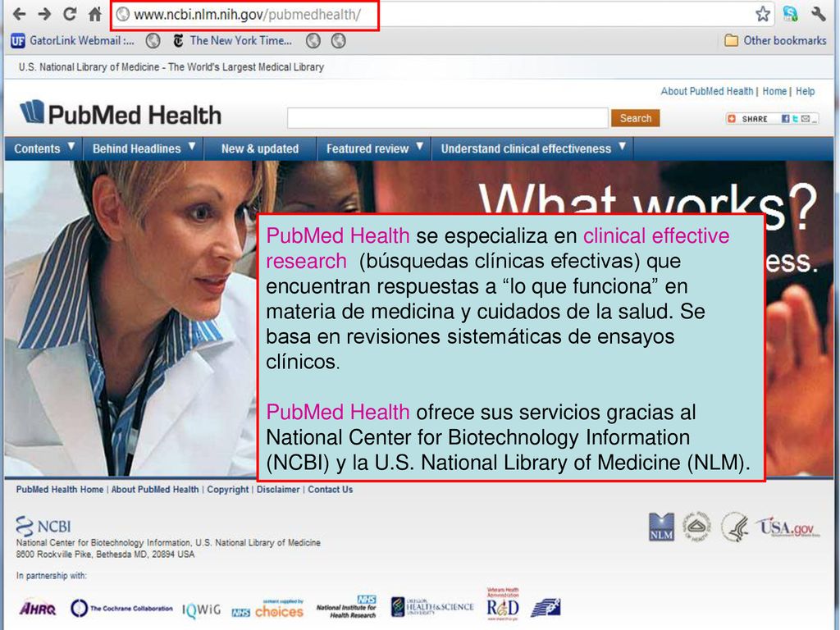Expand the Featured review menu
Image resolution: width=840 pixels, height=630 pixels.
(x=374, y=148)
